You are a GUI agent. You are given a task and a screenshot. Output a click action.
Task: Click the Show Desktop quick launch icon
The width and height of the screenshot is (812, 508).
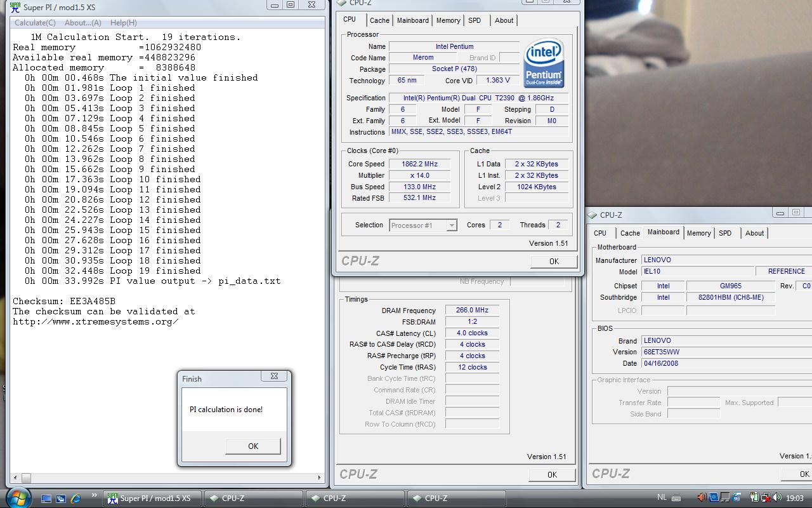46,498
